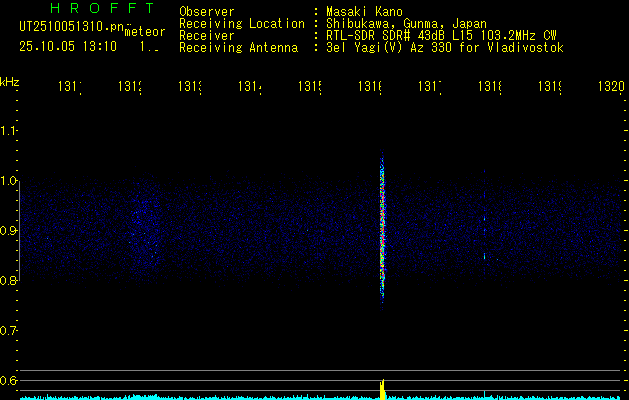
Task: Click the "meteor" label under the filename
Action: (x=144, y=31)
